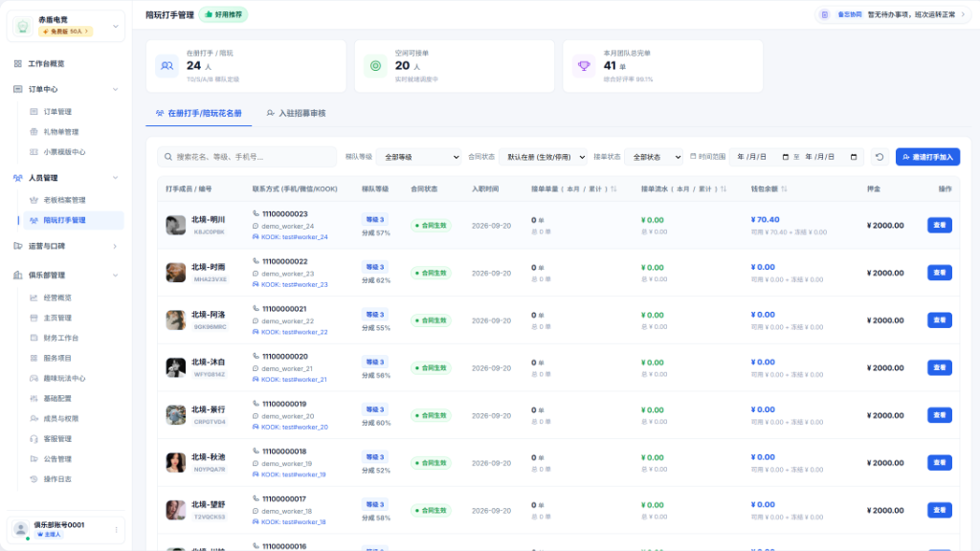Select 客服管理 headset menu entry
Image resolution: width=980 pixels, height=551 pixels.
[x=57, y=438]
